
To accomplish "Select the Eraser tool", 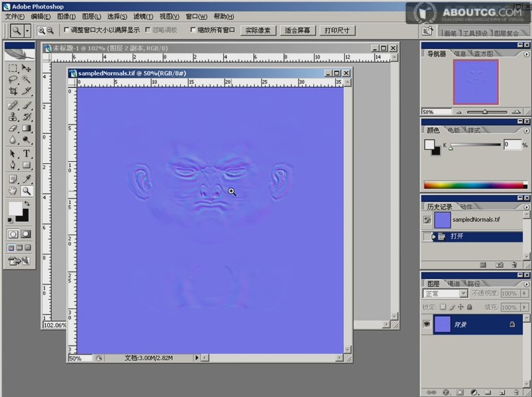I will pos(13,129).
